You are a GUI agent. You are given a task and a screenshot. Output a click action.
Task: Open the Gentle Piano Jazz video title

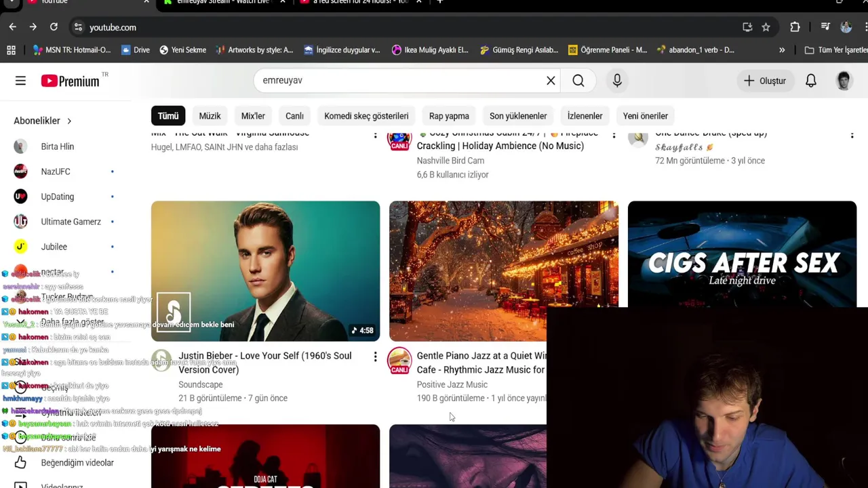click(481, 363)
